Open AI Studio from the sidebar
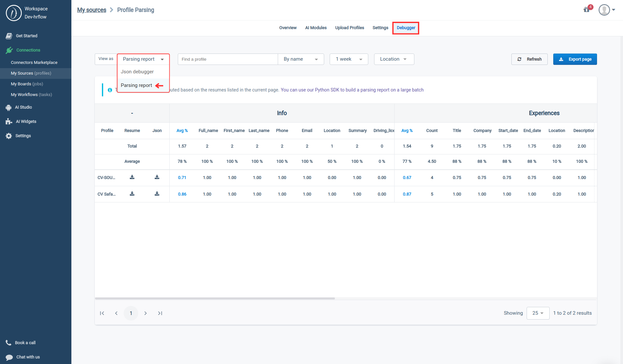 [23, 107]
